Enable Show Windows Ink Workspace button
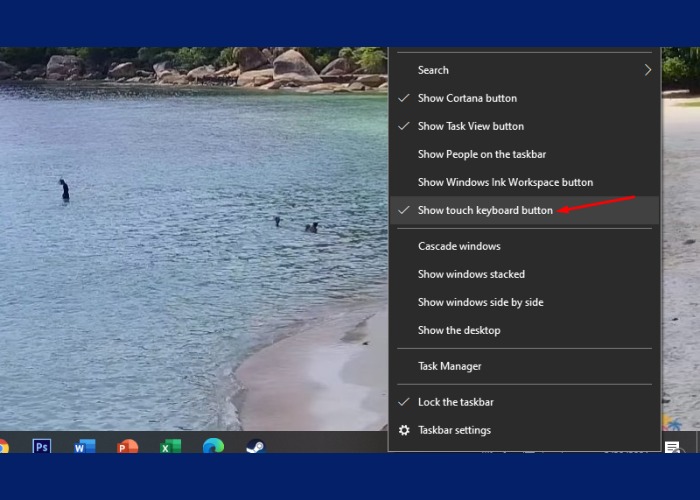Image resolution: width=700 pixels, height=500 pixels. tap(505, 182)
